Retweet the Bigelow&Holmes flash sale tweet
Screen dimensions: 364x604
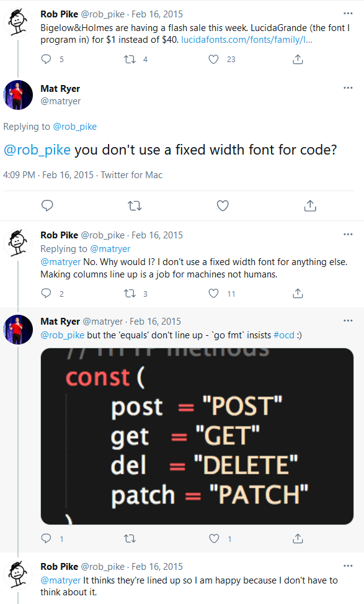tap(130, 60)
